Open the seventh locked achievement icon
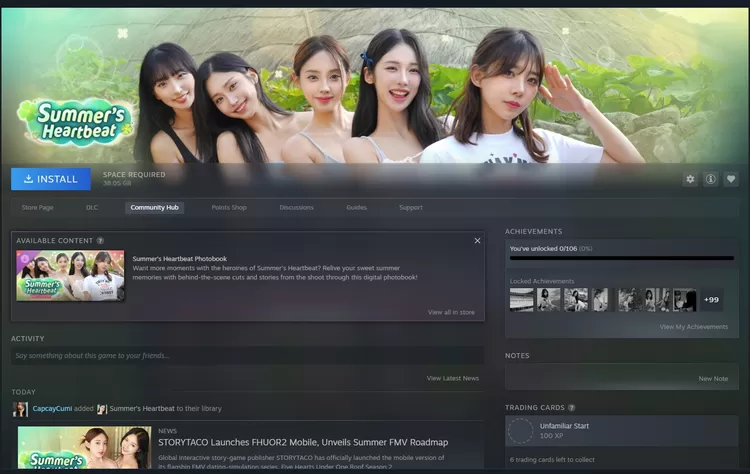The image size is (750, 474). [685, 300]
